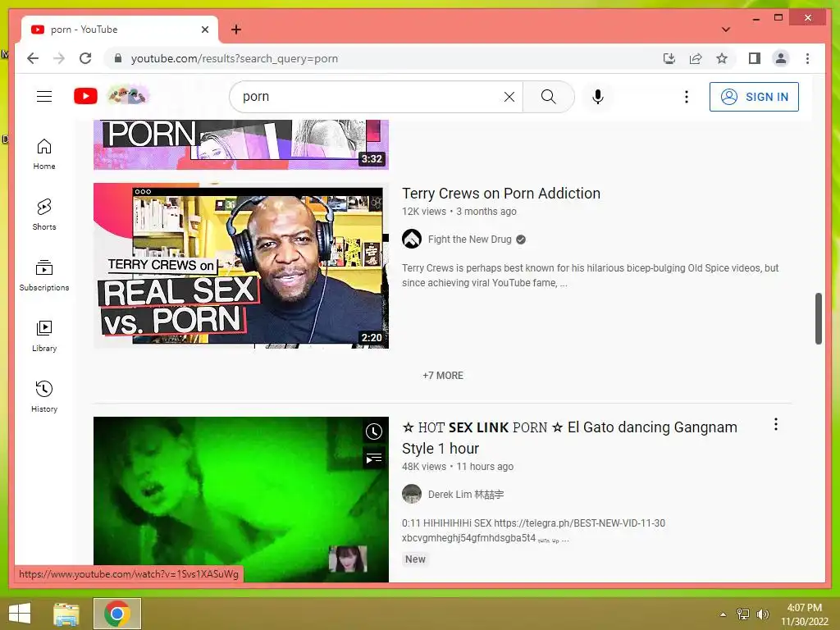The image size is (840, 630).
Task: Open Chrome's three-dot menu
Action: [807, 58]
